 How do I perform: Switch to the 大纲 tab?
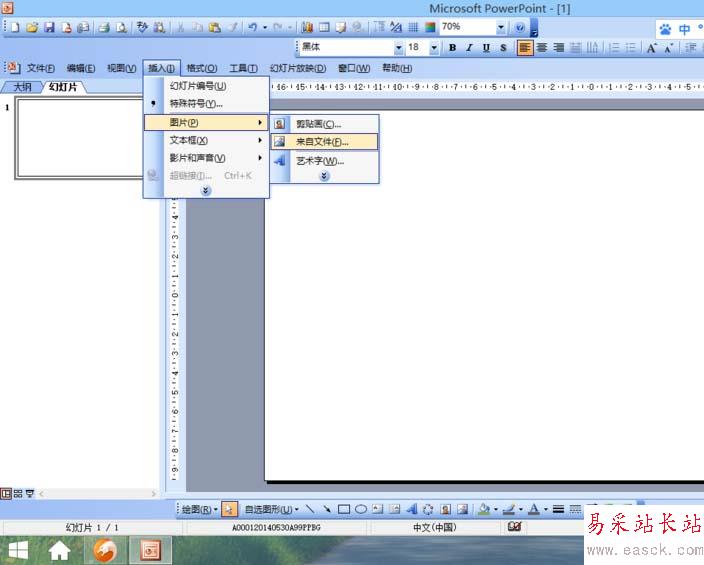tap(22, 87)
